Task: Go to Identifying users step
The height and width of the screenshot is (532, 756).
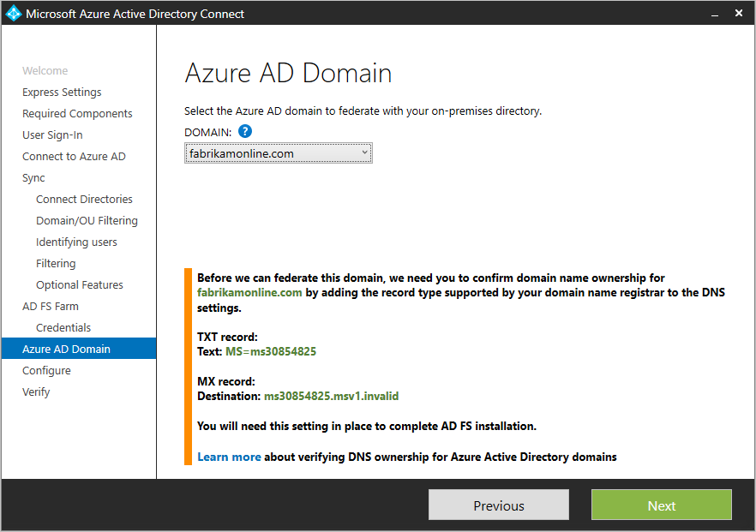Action: click(76, 242)
